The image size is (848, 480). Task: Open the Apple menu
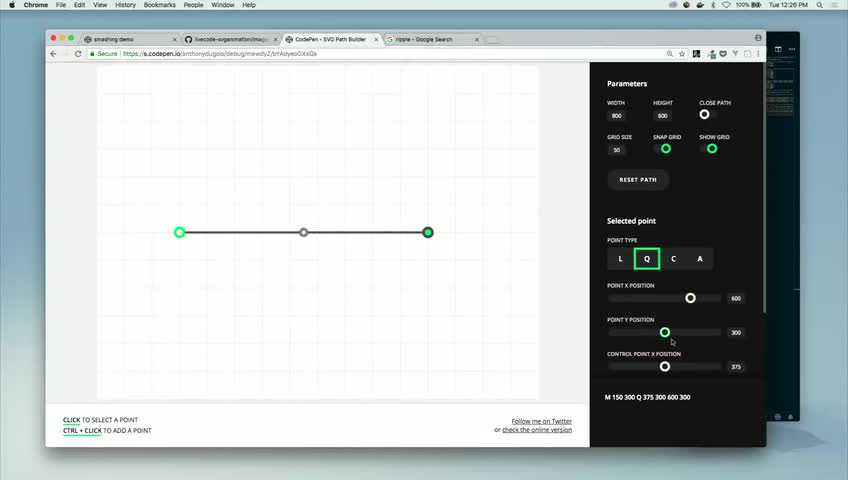pos(12,5)
